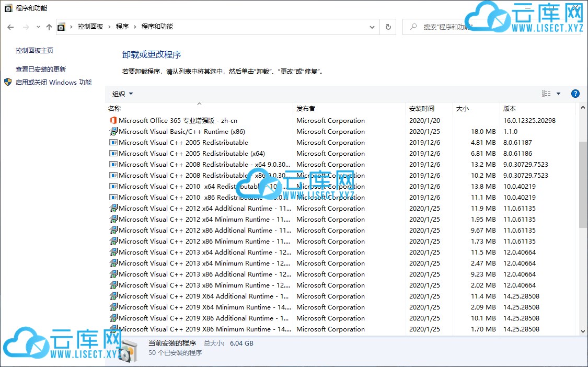The image size is (588, 367).
Task: Click icon of 2013 x86 Additional Runtime
Action: [113, 274]
